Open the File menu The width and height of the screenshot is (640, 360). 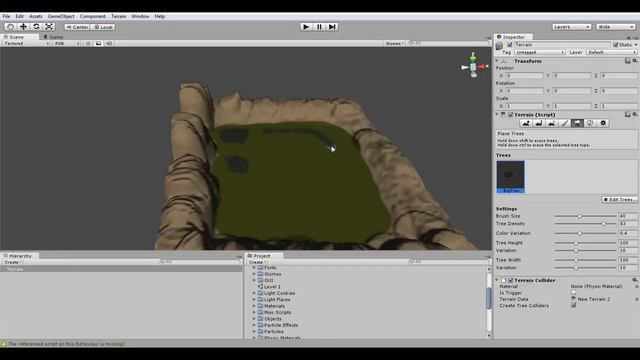(x=7, y=16)
